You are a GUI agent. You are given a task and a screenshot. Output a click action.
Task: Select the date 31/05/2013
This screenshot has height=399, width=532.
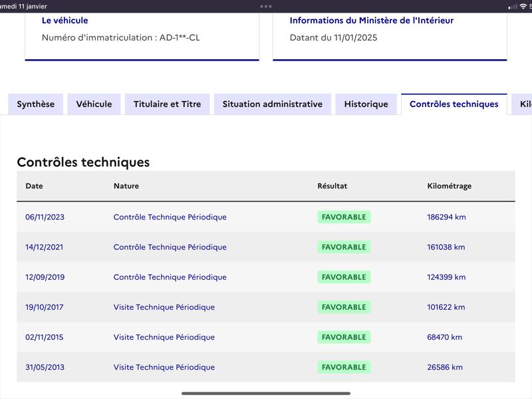pos(45,367)
